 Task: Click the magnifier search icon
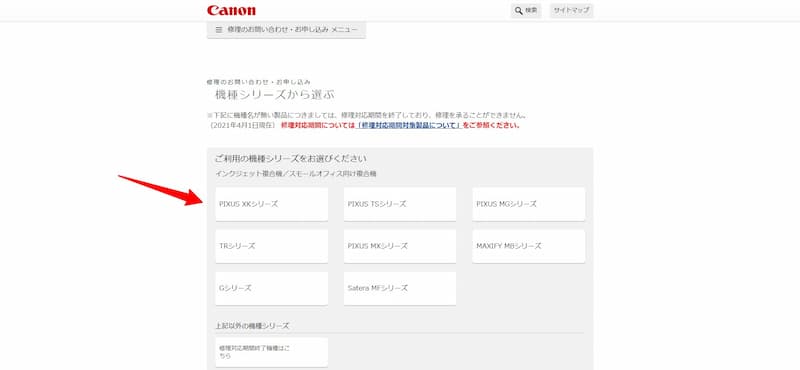point(518,10)
